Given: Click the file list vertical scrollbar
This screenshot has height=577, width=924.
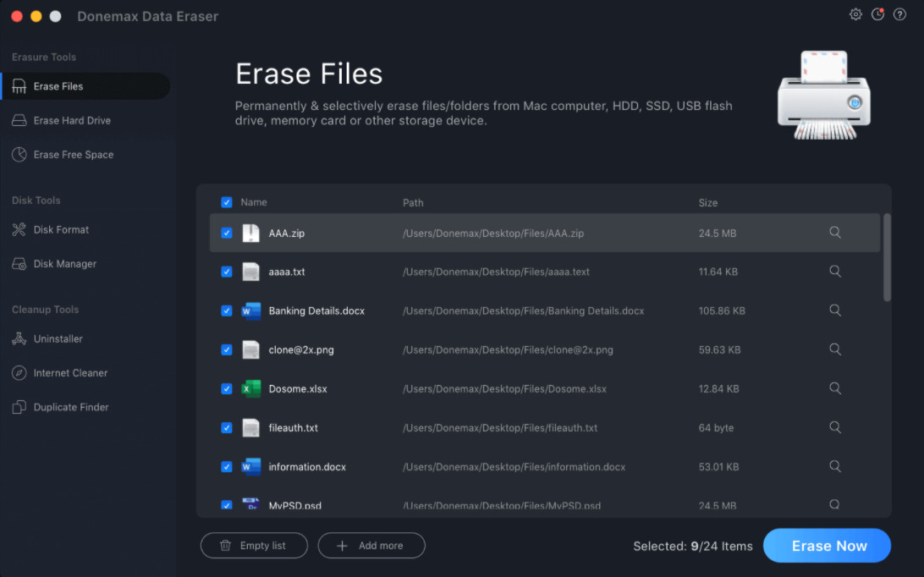Looking at the screenshot, I should point(887,257).
